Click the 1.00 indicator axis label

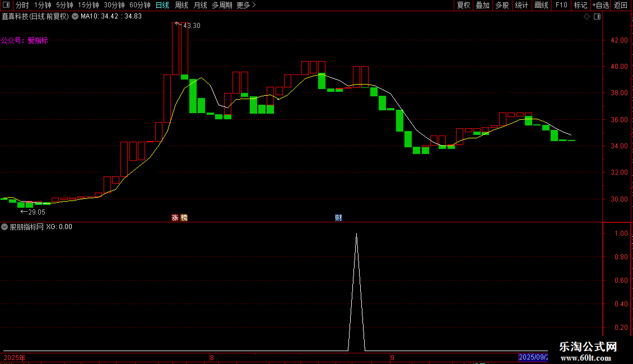(621, 234)
